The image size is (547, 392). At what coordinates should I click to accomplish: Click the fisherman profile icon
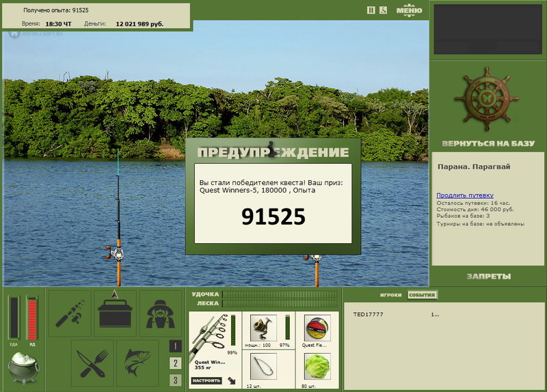point(161,313)
